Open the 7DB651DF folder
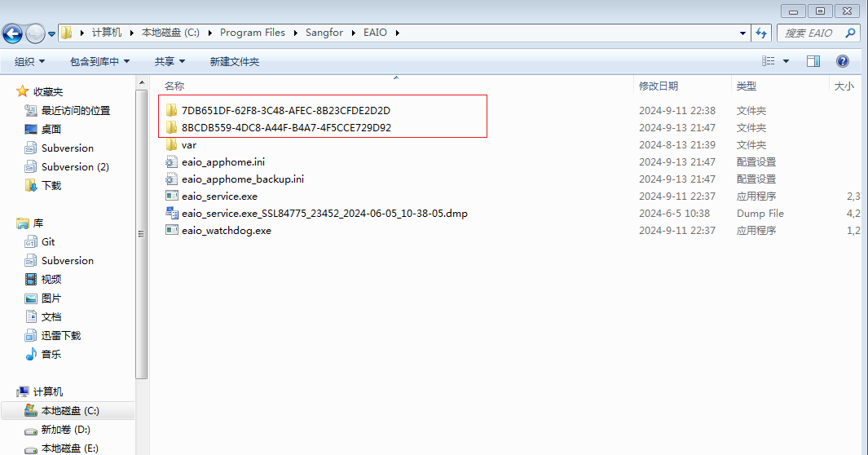The width and height of the screenshot is (868, 455). (285, 110)
